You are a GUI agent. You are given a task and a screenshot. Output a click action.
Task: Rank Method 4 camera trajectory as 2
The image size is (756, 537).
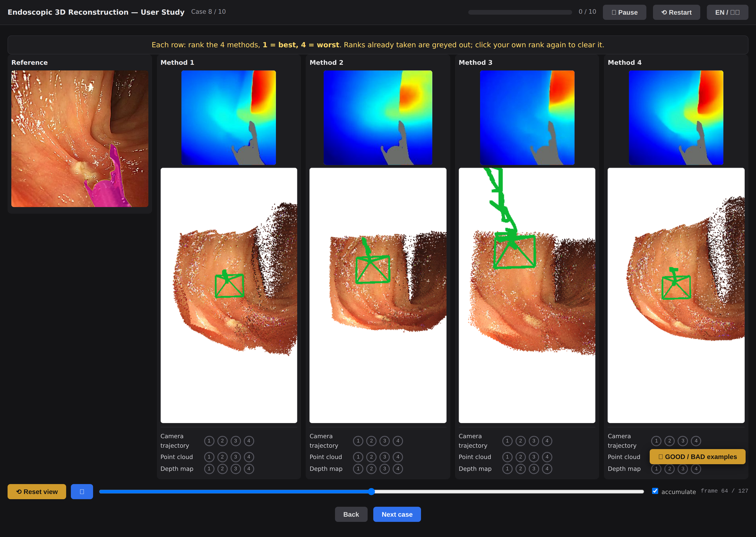pos(670,441)
